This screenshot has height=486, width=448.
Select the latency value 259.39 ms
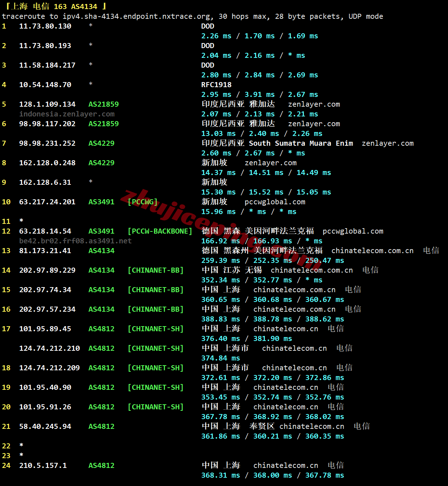pos(221,260)
